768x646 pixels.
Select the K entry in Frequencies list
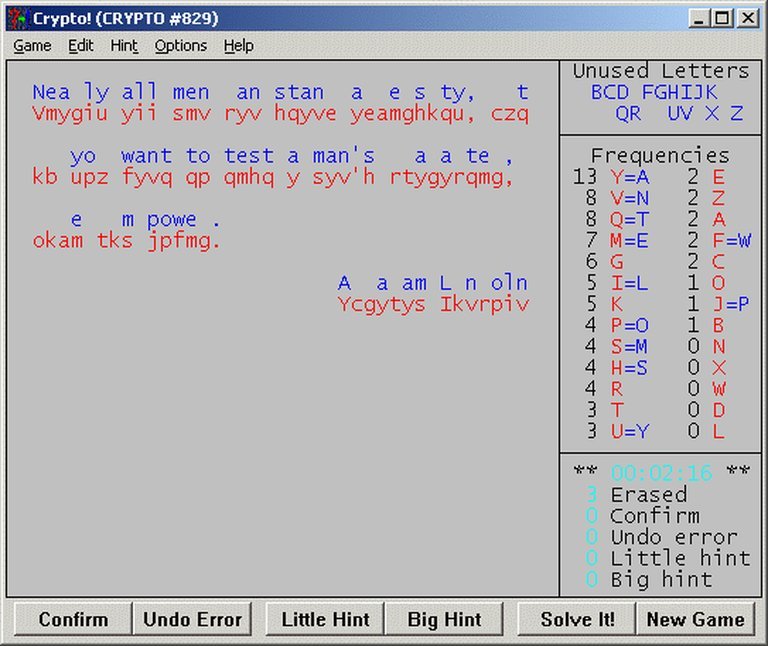pyautogui.click(x=616, y=304)
